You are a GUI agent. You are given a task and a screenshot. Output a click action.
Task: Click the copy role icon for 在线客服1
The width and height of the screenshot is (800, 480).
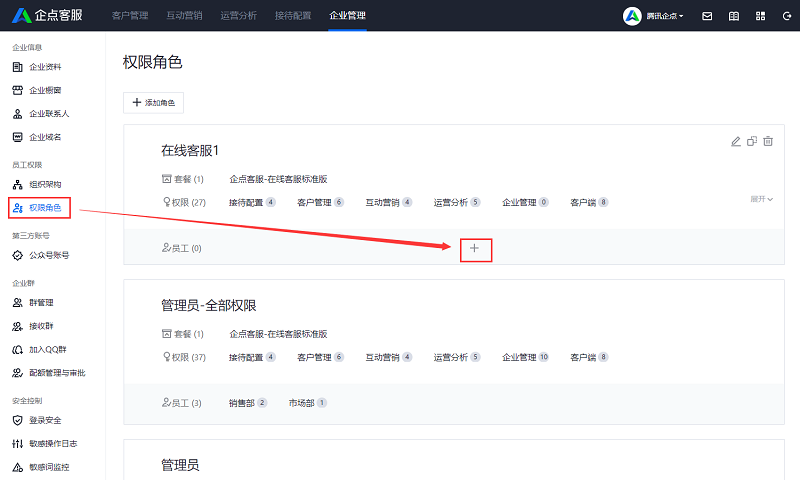[752, 142]
